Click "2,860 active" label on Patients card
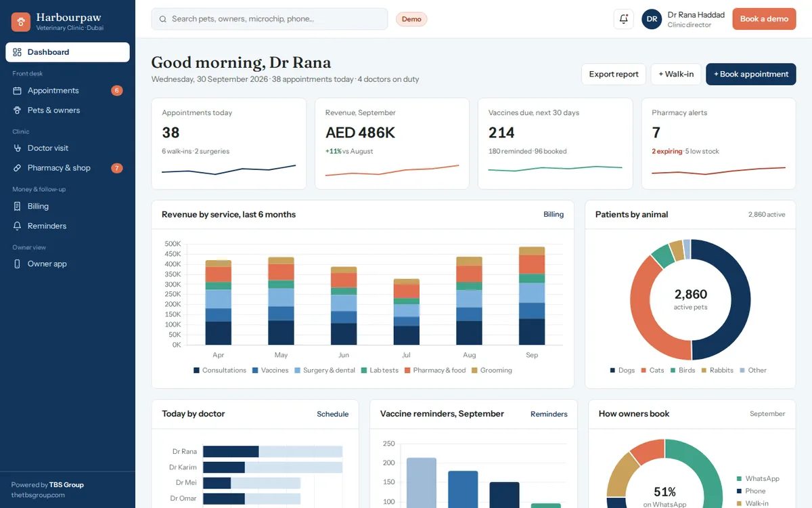 pos(767,215)
